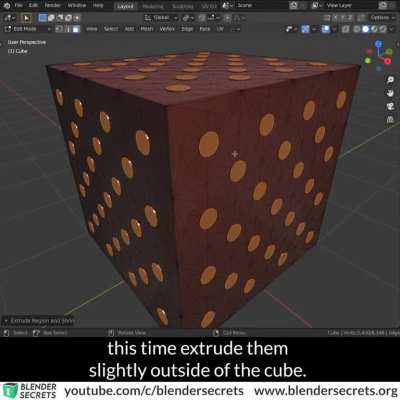Viewport: 400px width, 400px height.
Task: Switch to the Modeling workspace tab
Action: coord(153,6)
